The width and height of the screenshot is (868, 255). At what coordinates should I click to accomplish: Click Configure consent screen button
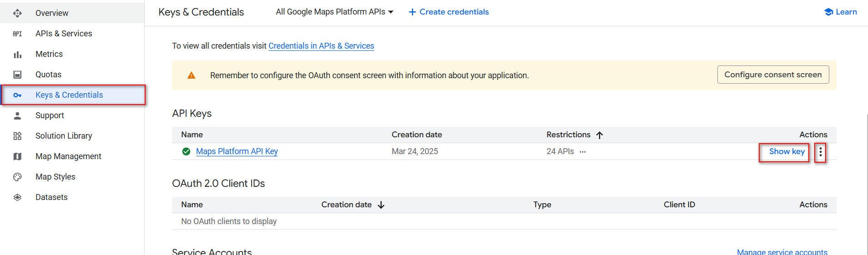[773, 75]
